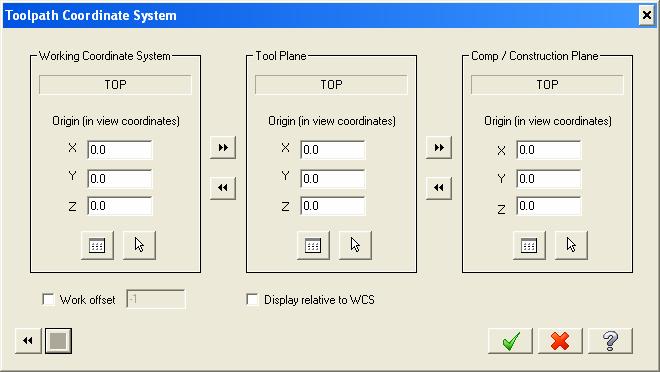Viewport: 660px width, 372px height.
Task: Enable Display relative to WCS checkbox
Action: [x=252, y=299]
